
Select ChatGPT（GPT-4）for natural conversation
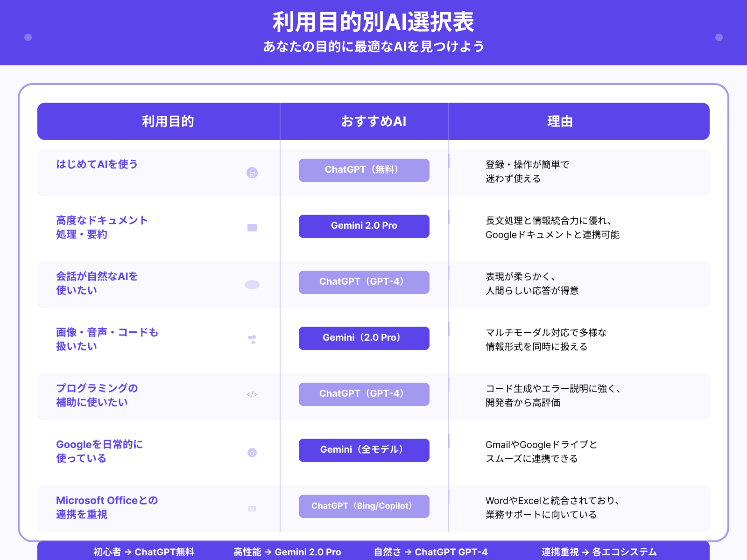pos(364,282)
